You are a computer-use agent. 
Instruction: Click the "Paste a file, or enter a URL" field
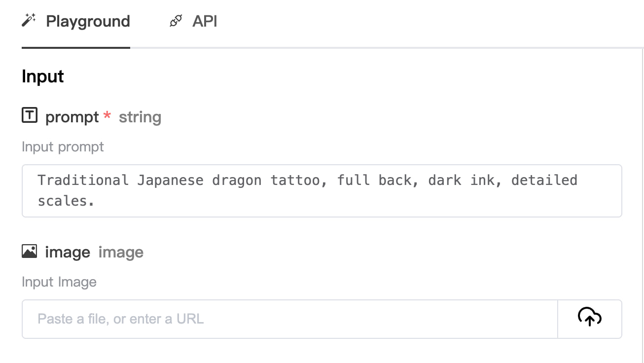pyautogui.click(x=289, y=319)
